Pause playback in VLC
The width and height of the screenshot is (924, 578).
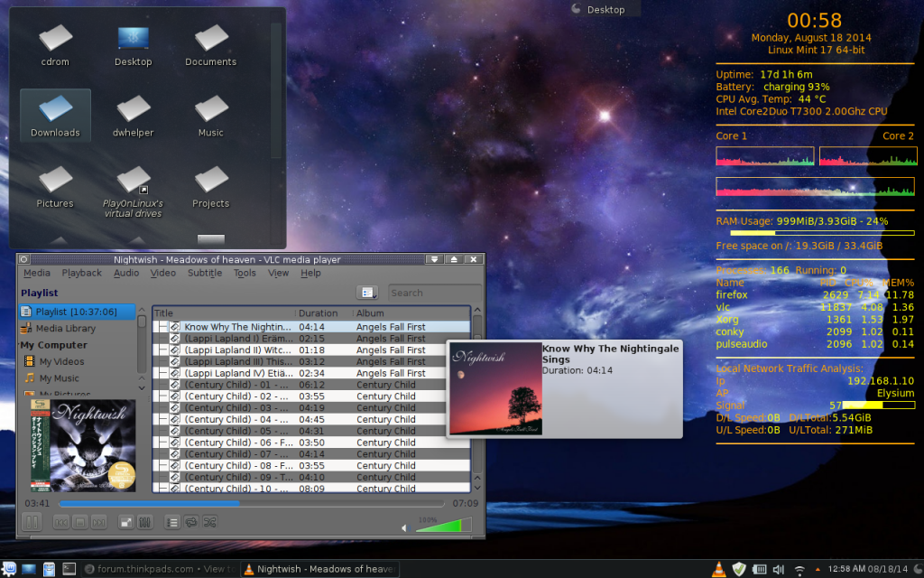click(31, 522)
